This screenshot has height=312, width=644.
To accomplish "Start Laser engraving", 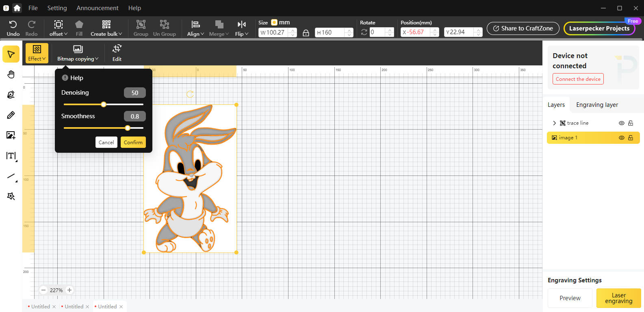I will point(619,298).
